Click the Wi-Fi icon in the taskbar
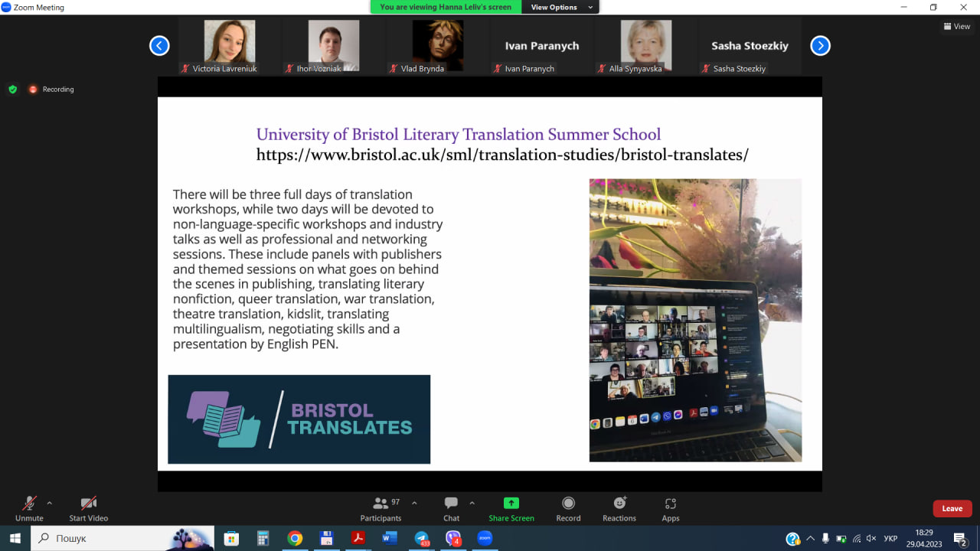Viewport: 980px width, 551px height. coord(857,539)
